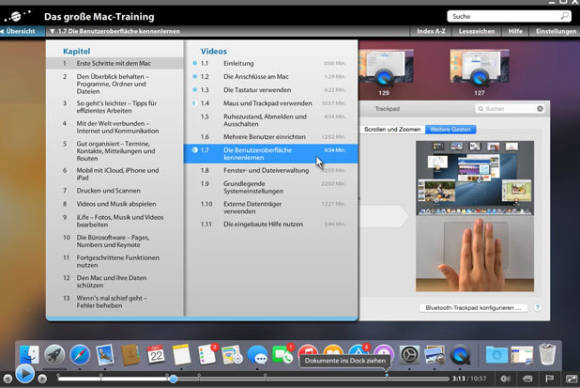Skip to the previous video with the back button
Viewport: 580px width, 388px height.
point(7,379)
